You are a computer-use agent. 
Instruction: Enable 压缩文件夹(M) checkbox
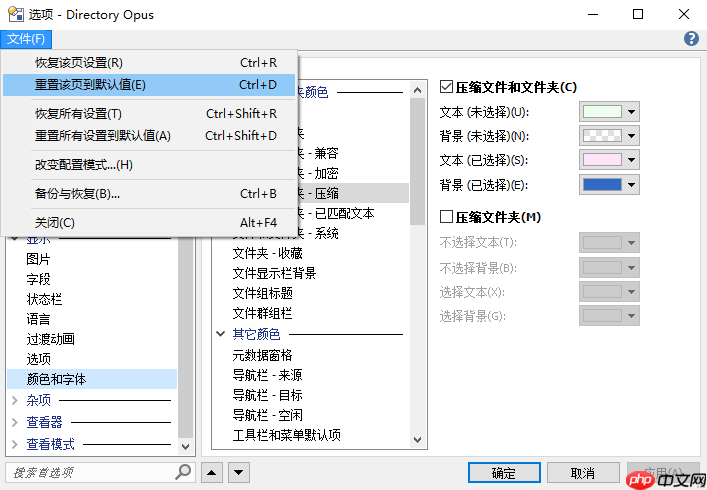coord(446,217)
